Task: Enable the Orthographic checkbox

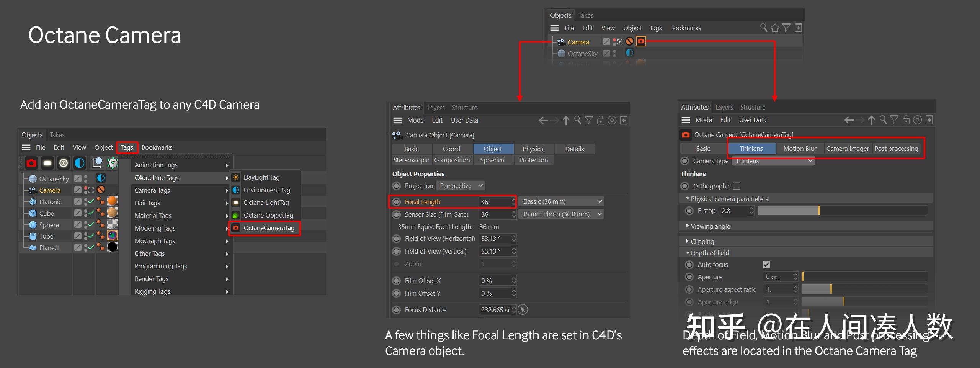Action: point(737,186)
